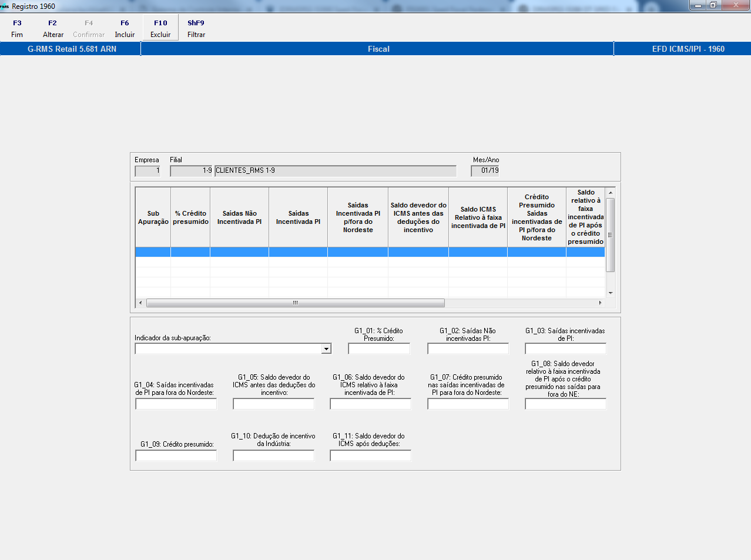Select the highlighted blue row in the grid
The height and width of the screenshot is (560, 751).
coord(370,252)
